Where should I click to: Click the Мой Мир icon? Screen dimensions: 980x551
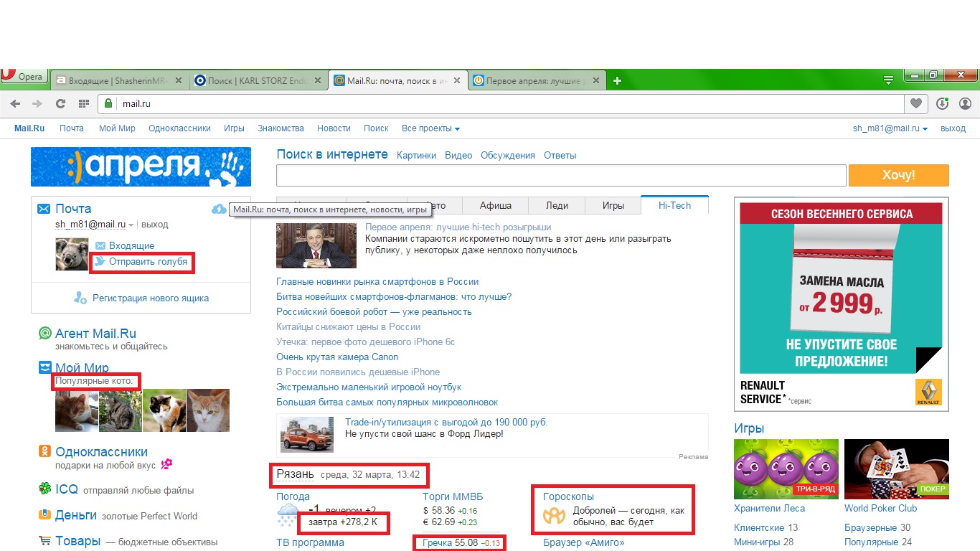pyautogui.click(x=44, y=368)
